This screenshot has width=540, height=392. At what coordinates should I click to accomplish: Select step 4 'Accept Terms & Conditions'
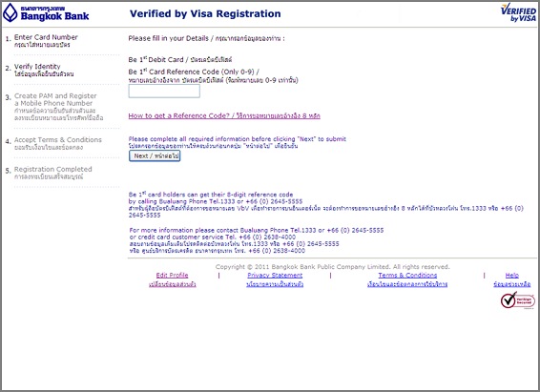pyautogui.click(x=58, y=143)
